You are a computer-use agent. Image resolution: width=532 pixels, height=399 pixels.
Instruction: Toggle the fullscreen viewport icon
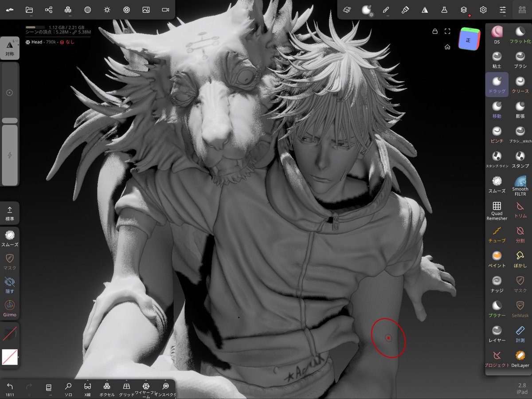point(447,31)
